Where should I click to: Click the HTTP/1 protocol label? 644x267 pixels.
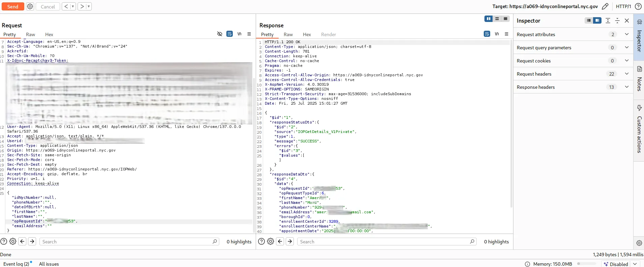pyautogui.click(x=623, y=6)
